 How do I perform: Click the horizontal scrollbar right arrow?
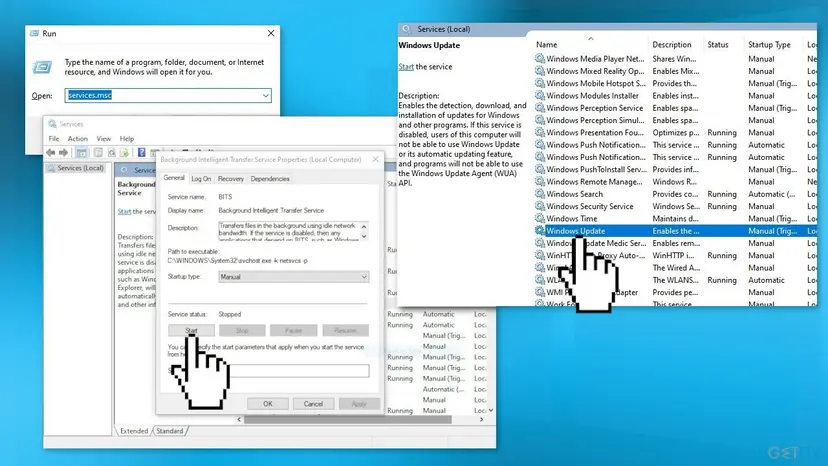point(481,420)
